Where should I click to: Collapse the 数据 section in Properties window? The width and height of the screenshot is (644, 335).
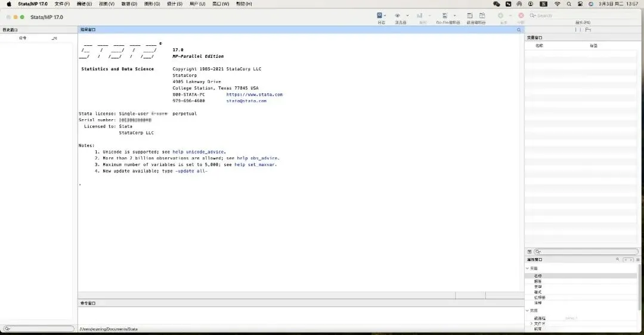pyautogui.click(x=527, y=311)
